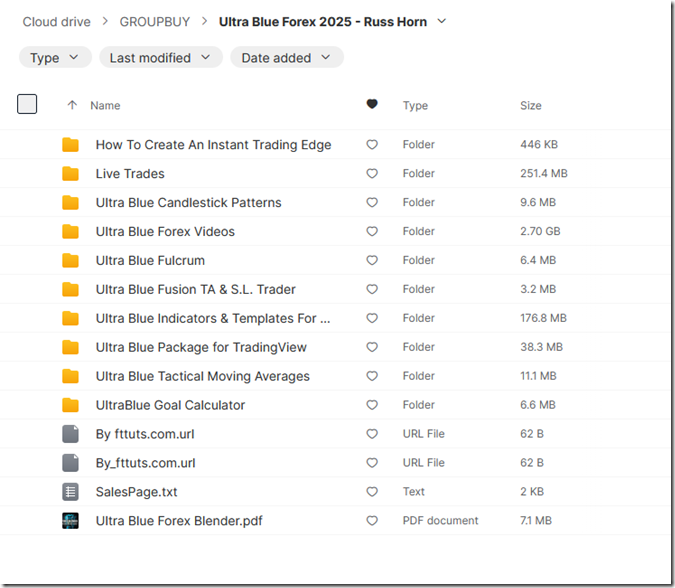Open the Ultra Blue Candlestick Patterns name
Image resolution: width=675 pixels, height=588 pixels.
pyautogui.click(x=189, y=202)
